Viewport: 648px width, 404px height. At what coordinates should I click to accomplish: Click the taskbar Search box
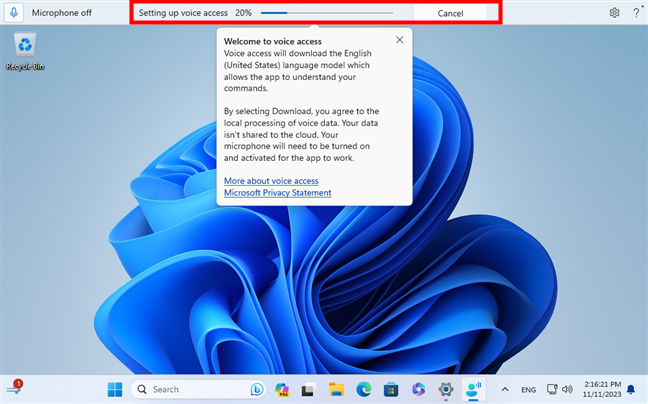pos(198,389)
